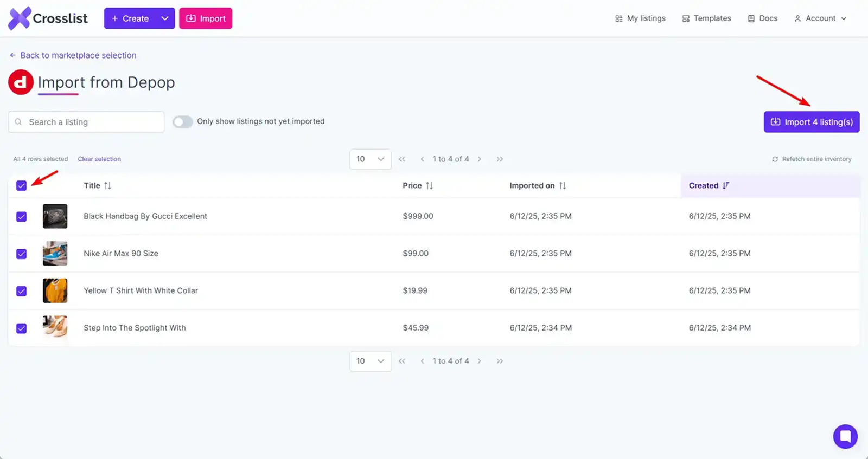Click the Depop logo icon
The width and height of the screenshot is (868, 459).
(x=21, y=82)
